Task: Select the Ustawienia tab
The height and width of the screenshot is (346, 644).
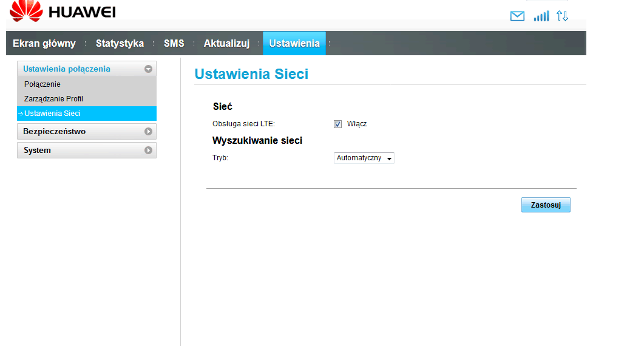Action: tap(294, 43)
